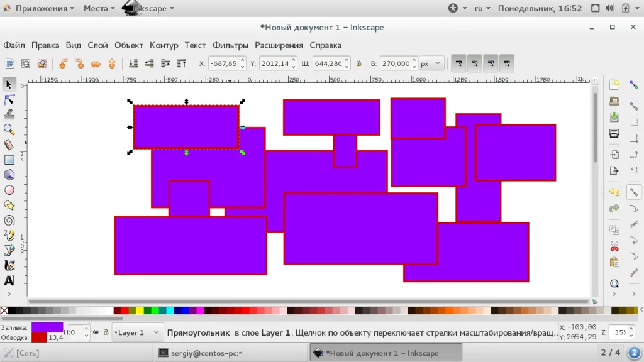Screen dimensions: 644x362
Task: Select the star and polygon tool
Action: click(9, 206)
